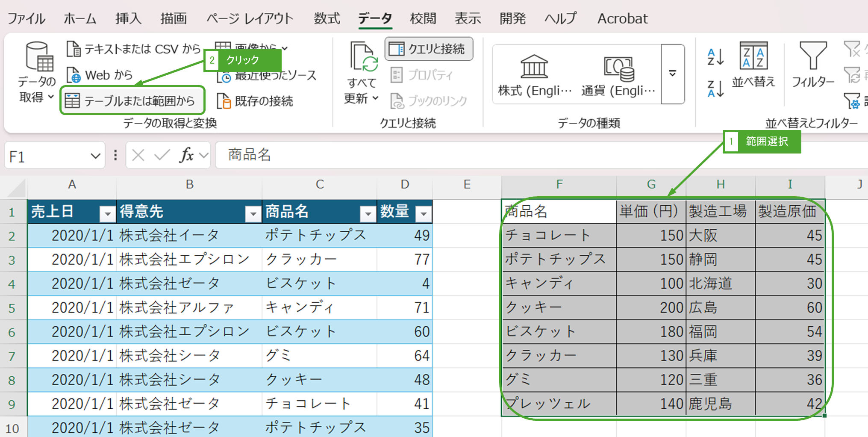Sort ascending with the A-Z icon
Image resolution: width=868 pixels, height=437 pixels.
(715, 57)
